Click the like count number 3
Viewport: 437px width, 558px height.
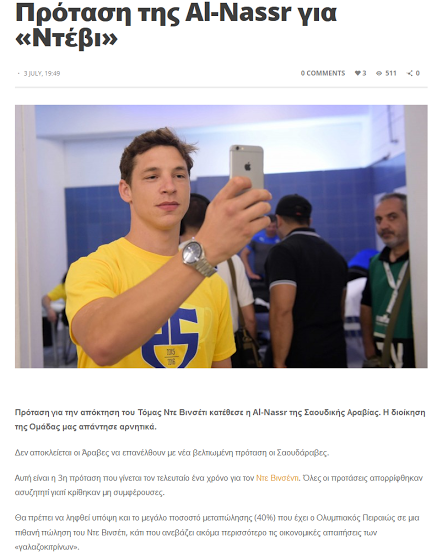(x=364, y=73)
